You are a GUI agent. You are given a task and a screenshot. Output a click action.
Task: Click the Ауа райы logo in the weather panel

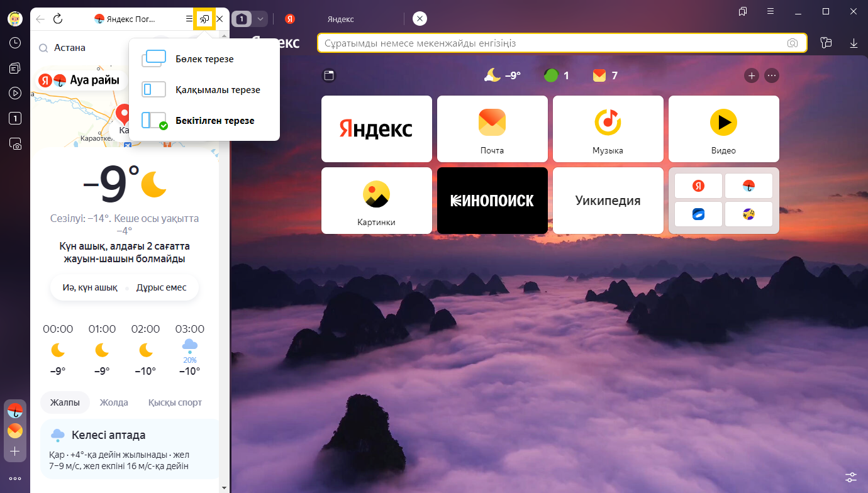tap(79, 80)
